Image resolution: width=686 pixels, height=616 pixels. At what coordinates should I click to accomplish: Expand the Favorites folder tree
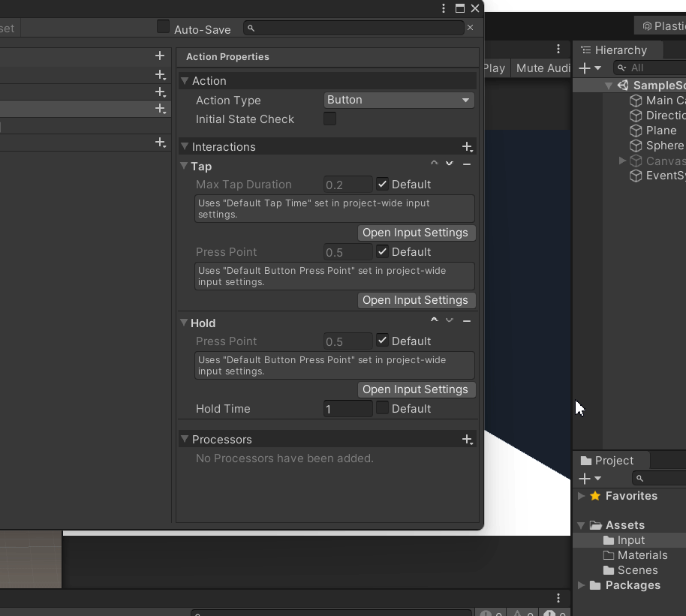(581, 496)
